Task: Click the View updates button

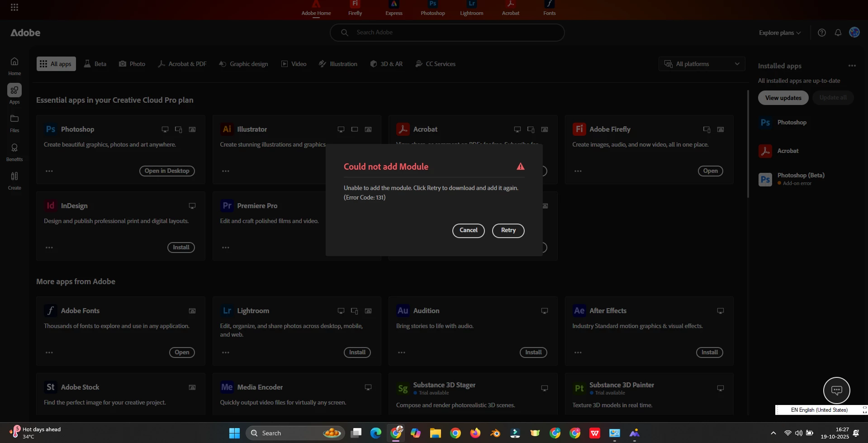Action: 783,98
